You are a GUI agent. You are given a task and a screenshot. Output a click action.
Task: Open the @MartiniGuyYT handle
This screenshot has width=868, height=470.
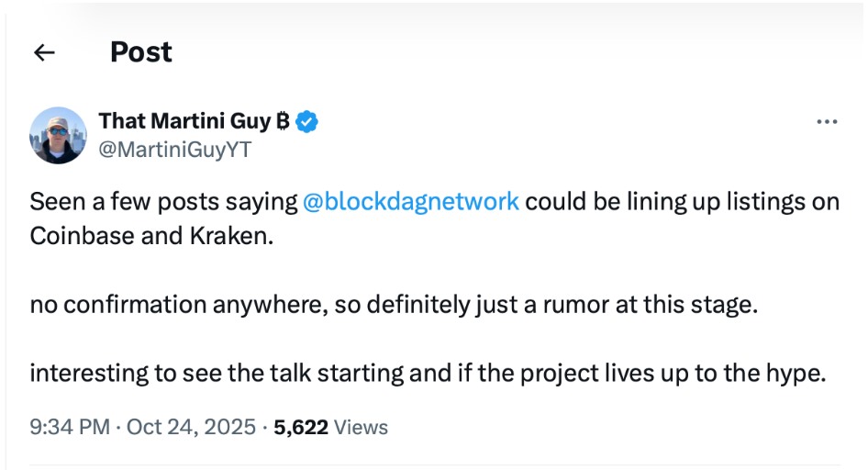174,150
